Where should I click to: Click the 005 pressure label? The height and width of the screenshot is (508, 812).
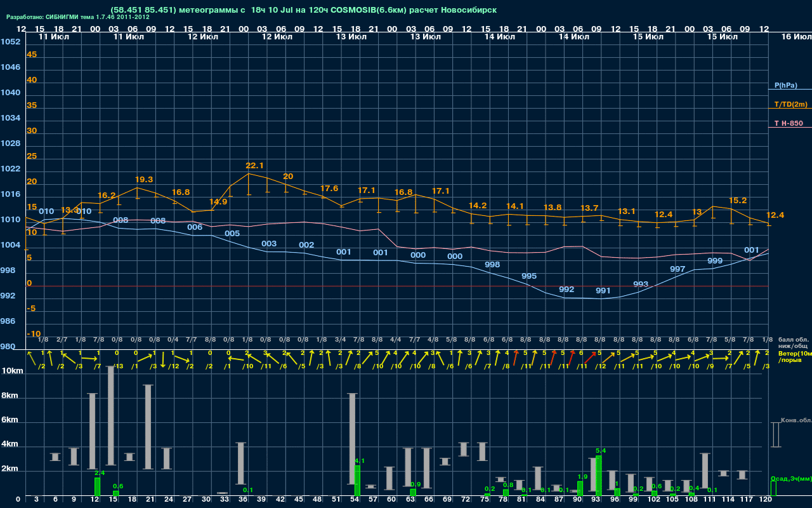point(232,234)
